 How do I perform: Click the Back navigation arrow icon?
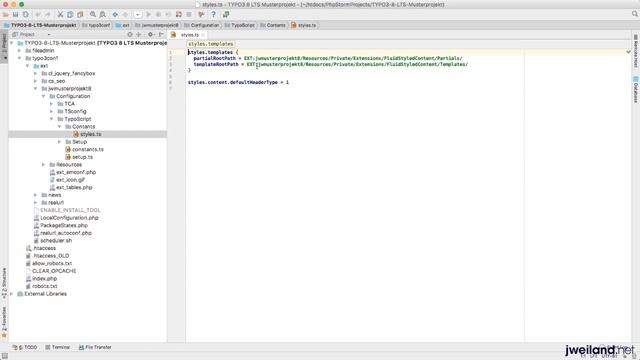[x=115, y=14]
